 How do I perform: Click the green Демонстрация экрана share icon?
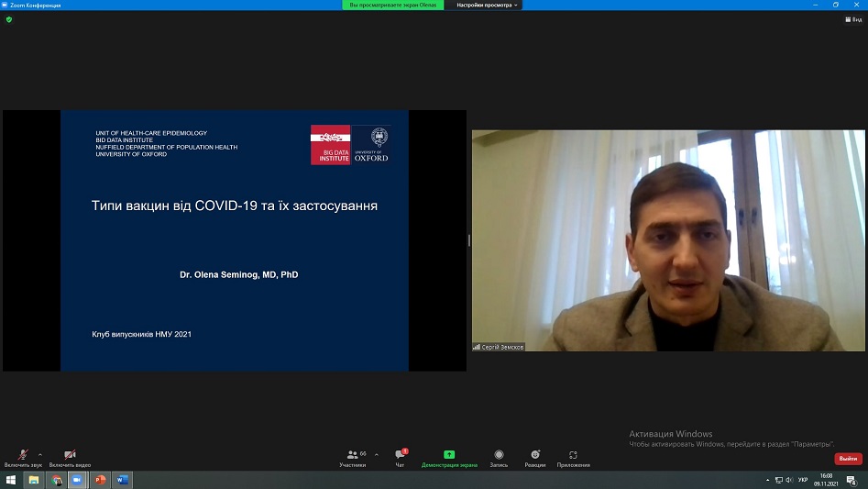coord(449,455)
